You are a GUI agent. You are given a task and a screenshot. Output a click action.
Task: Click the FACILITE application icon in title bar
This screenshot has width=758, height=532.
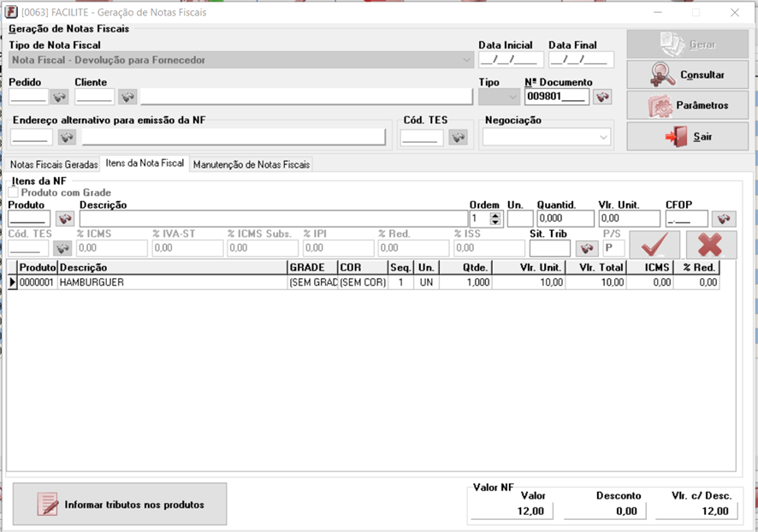[x=10, y=12]
